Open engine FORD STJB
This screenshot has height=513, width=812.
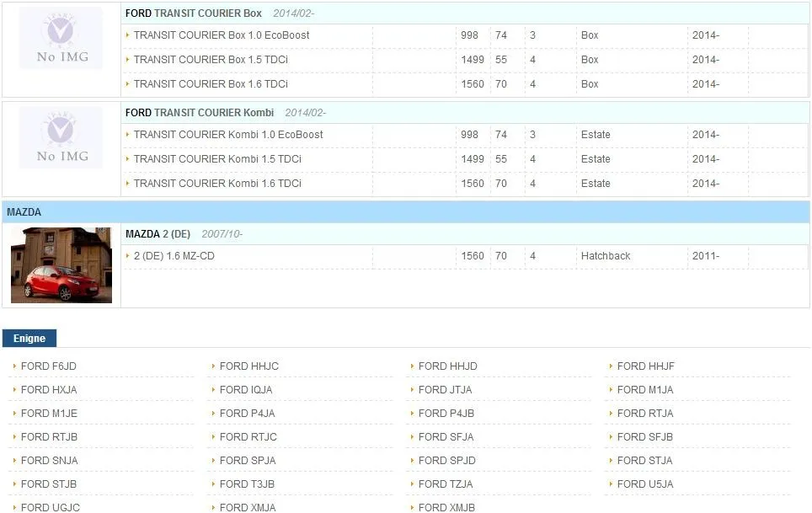(49, 484)
